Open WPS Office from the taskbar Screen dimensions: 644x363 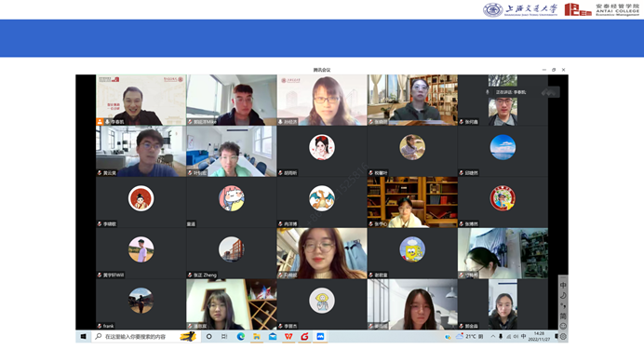click(288, 336)
